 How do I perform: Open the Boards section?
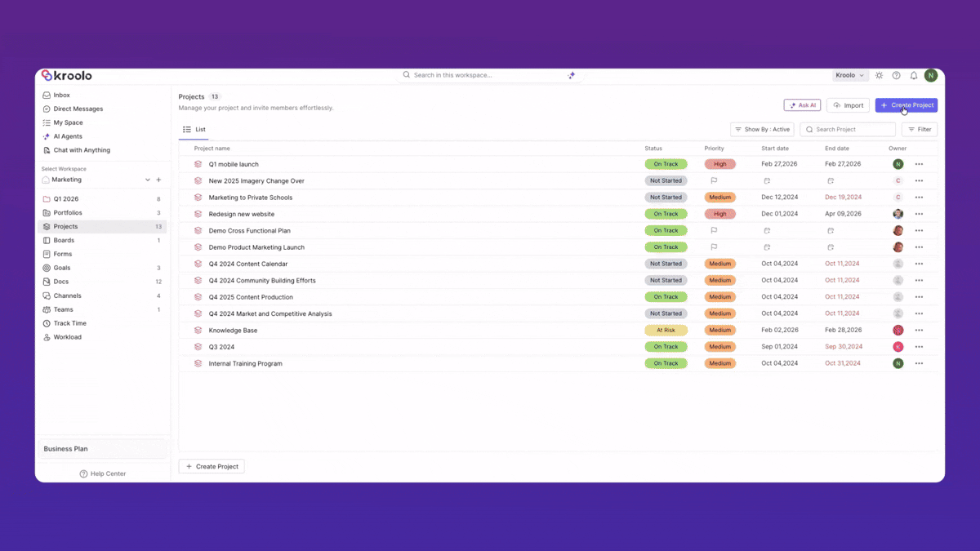(62, 240)
